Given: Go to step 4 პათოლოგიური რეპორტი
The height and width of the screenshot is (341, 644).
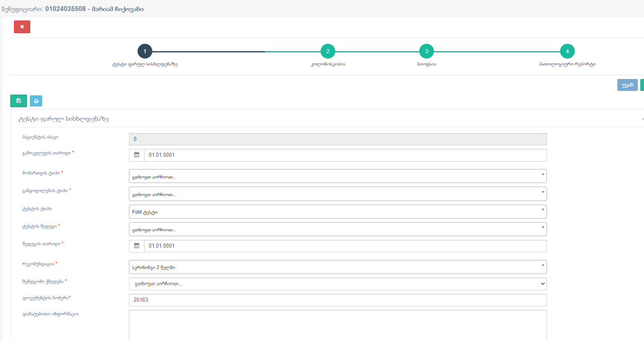Looking at the screenshot, I should tap(567, 52).
